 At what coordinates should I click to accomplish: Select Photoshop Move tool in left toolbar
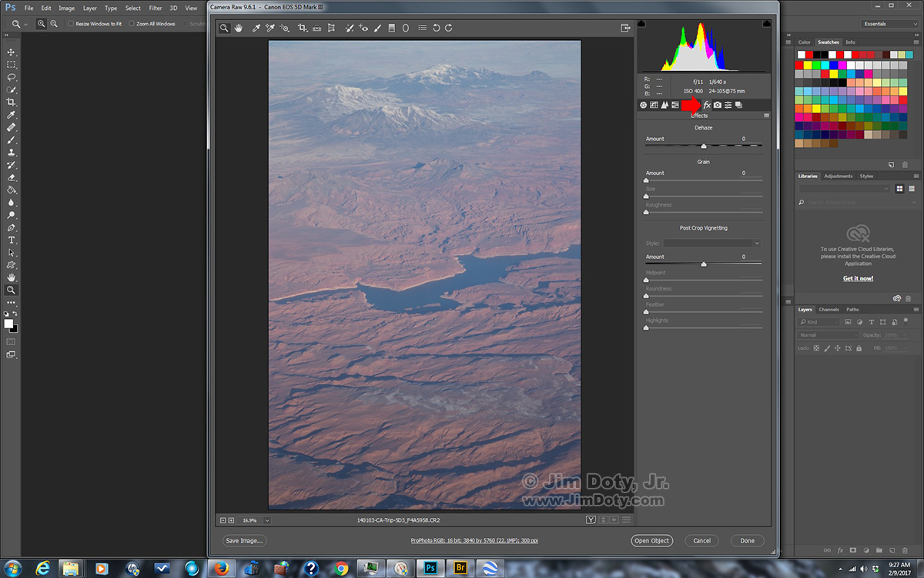(x=12, y=52)
